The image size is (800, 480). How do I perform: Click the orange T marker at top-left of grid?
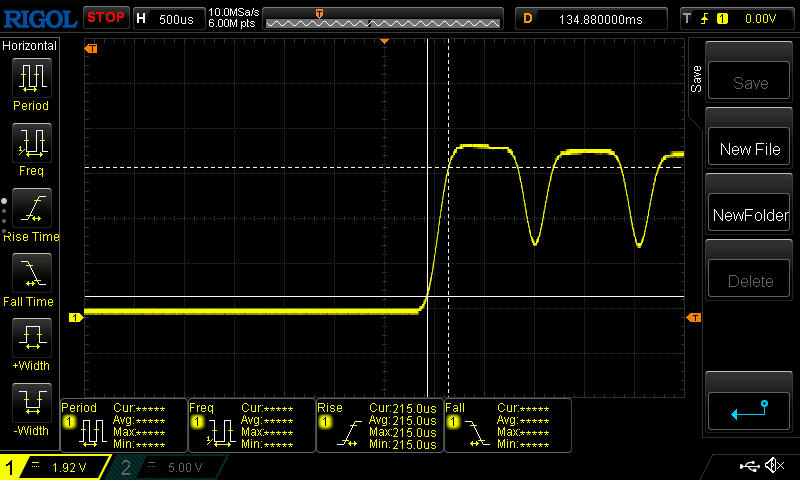[x=91, y=48]
